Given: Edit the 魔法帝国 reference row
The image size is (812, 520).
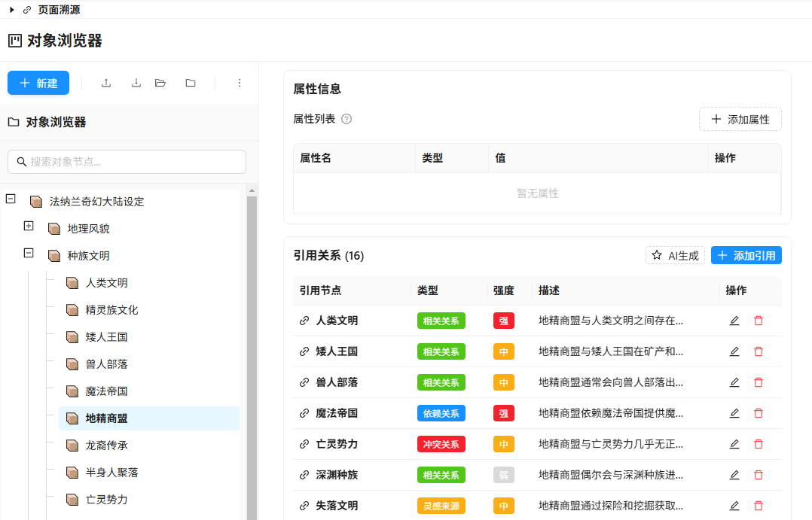Looking at the screenshot, I should click(x=734, y=413).
